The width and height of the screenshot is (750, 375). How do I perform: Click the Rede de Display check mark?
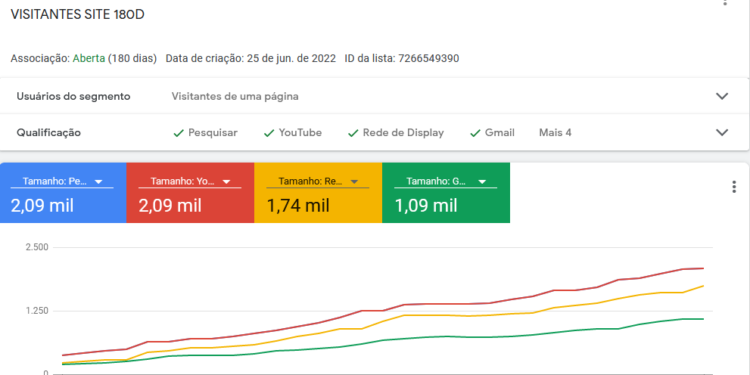tap(353, 133)
